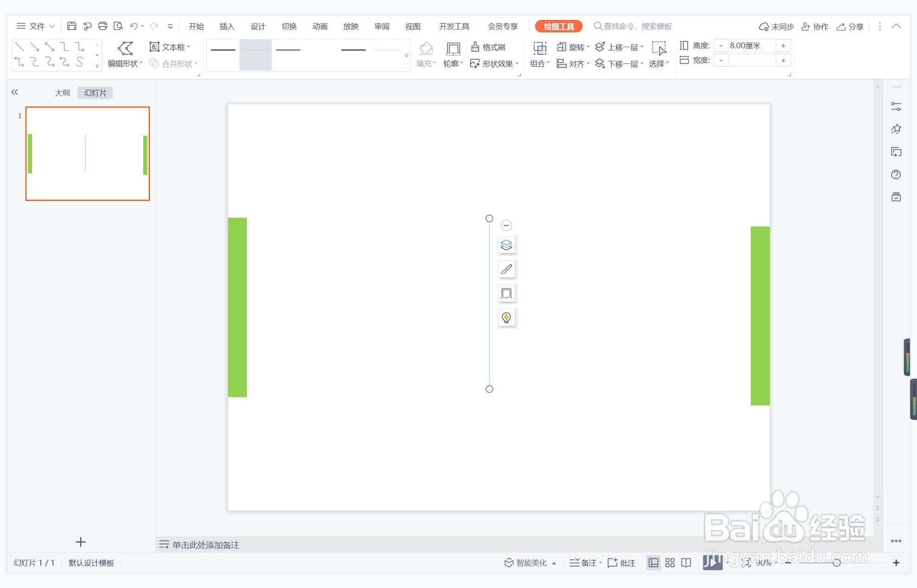Open the Format Painter (格式刷) tool
917x588 pixels.
click(488, 47)
